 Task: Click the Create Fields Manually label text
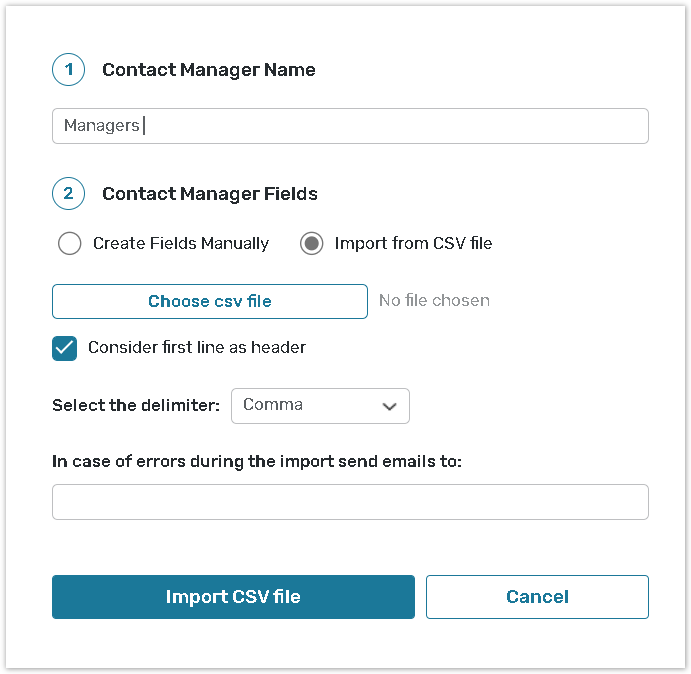click(181, 243)
